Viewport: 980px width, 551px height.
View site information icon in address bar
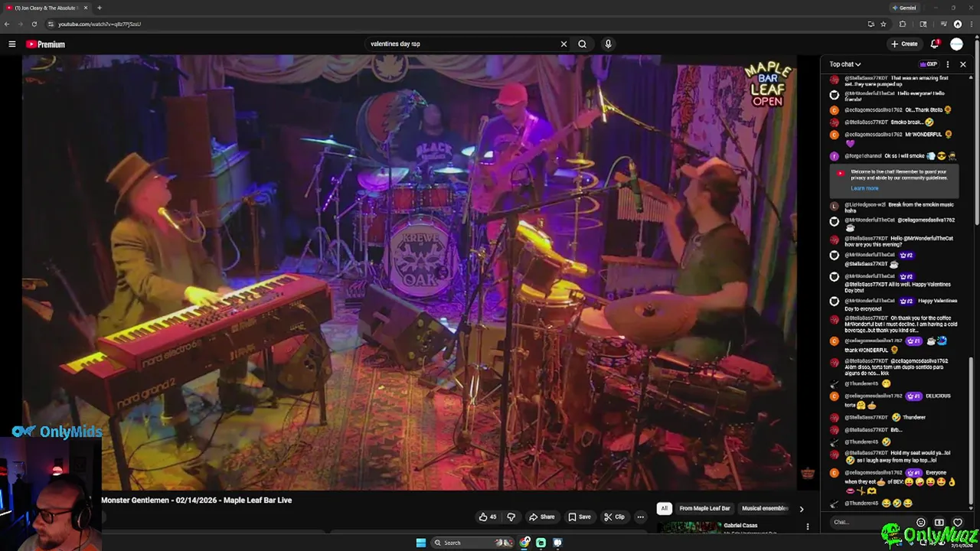pyautogui.click(x=51, y=24)
